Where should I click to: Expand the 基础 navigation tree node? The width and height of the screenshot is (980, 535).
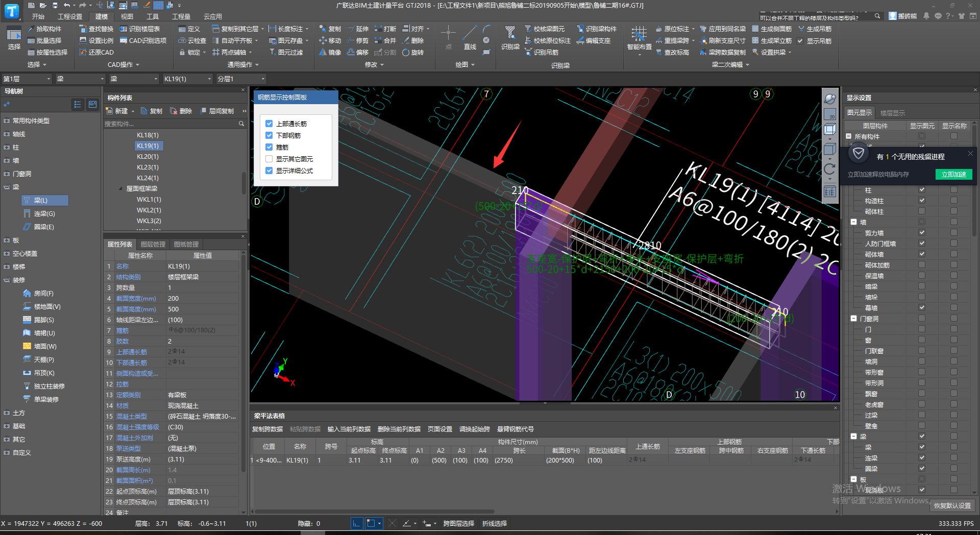coord(7,426)
